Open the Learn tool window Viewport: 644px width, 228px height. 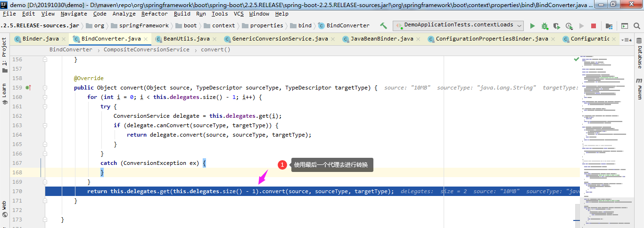coord(4,94)
